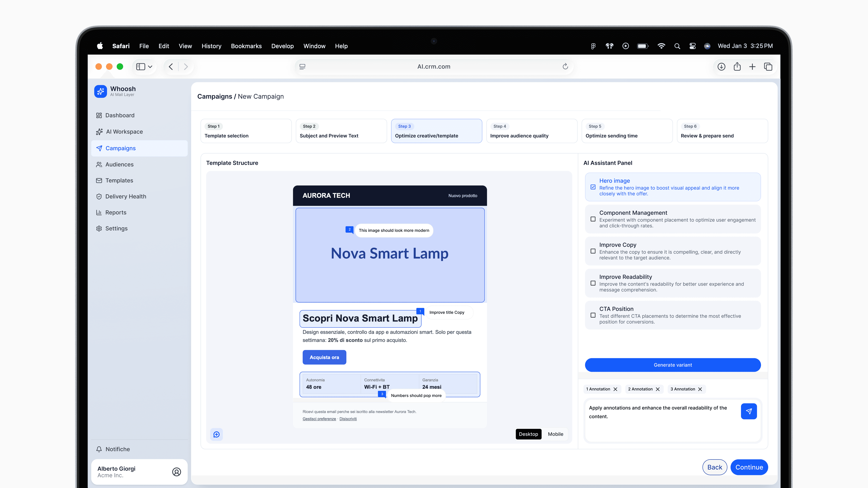Open Campaigns in the sidebar

click(139, 148)
